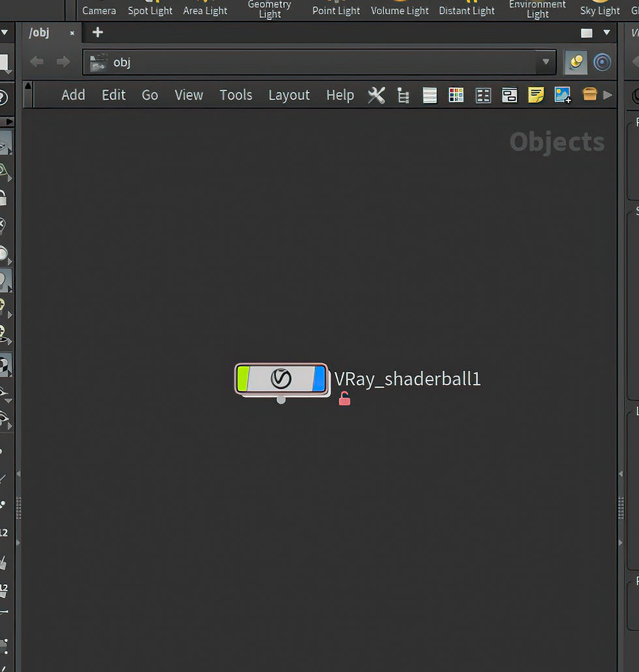Open the tree view icon in network toolbar
This screenshot has height=672, width=639.
(x=403, y=95)
